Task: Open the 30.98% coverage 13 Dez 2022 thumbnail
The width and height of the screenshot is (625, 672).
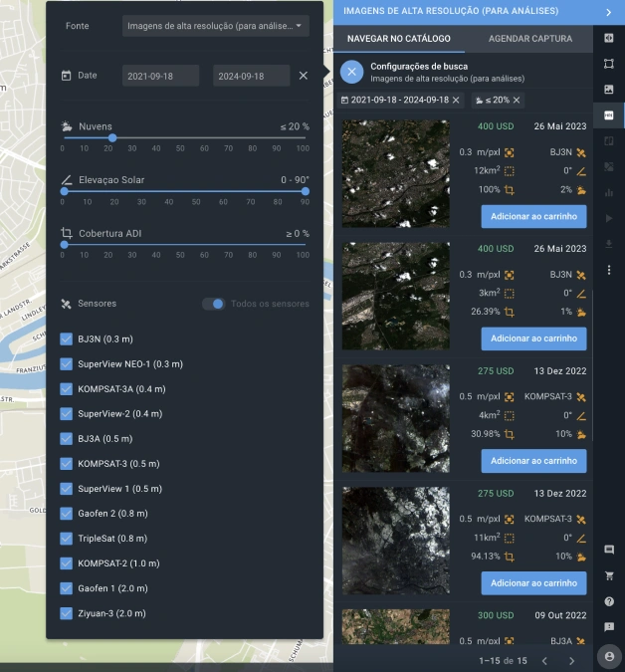Action: tap(396, 418)
